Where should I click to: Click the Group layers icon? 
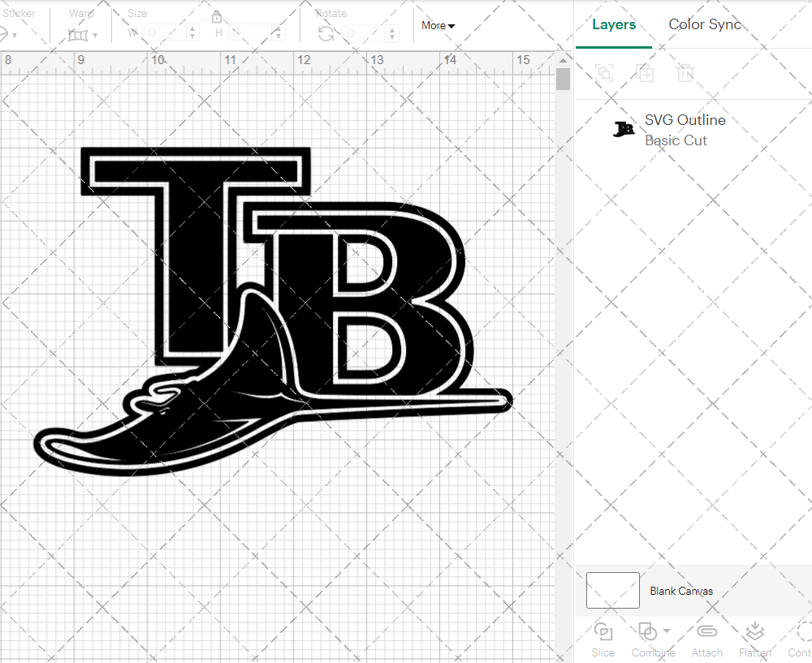[604, 73]
